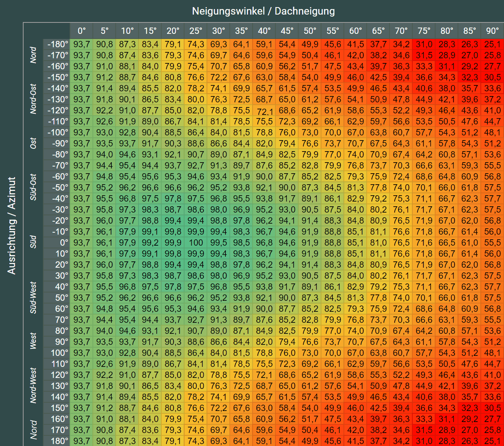Click the 15° column header
The height and width of the screenshot is (446, 504).
tap(150, 31)
